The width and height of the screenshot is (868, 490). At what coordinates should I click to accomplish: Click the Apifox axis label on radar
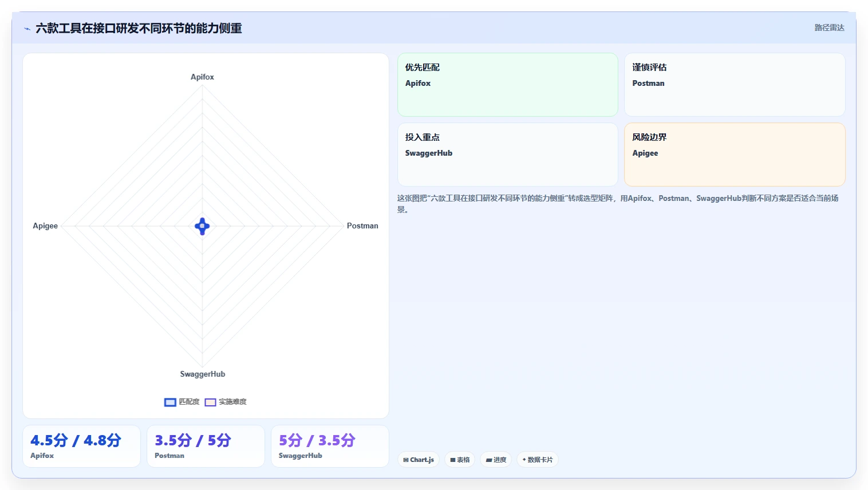(202, 77)
